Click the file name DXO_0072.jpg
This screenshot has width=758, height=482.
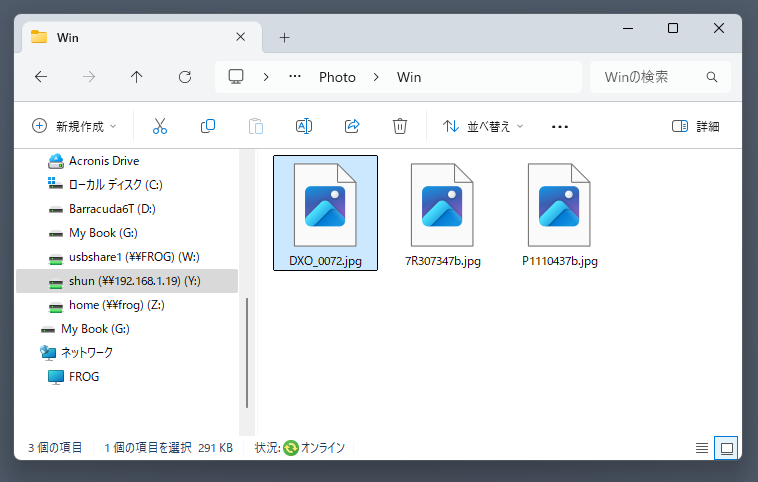tap(325, 261)
